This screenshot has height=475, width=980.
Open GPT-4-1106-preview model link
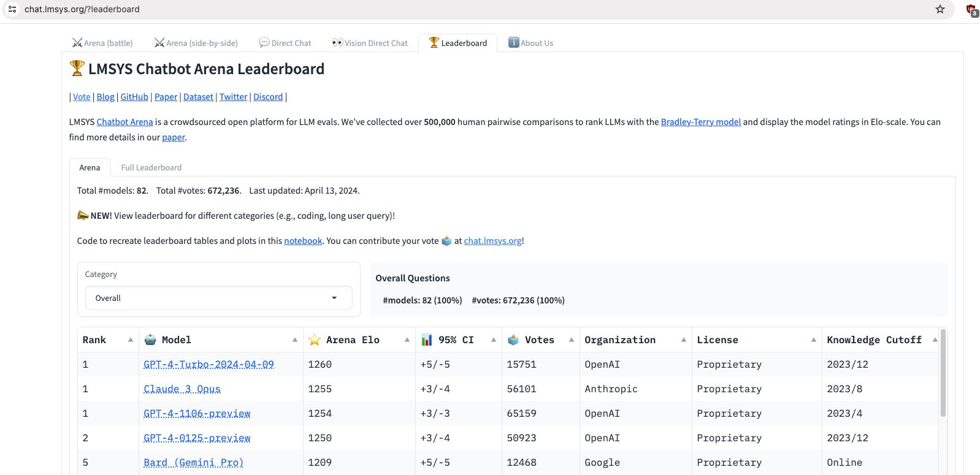(197, 413)
